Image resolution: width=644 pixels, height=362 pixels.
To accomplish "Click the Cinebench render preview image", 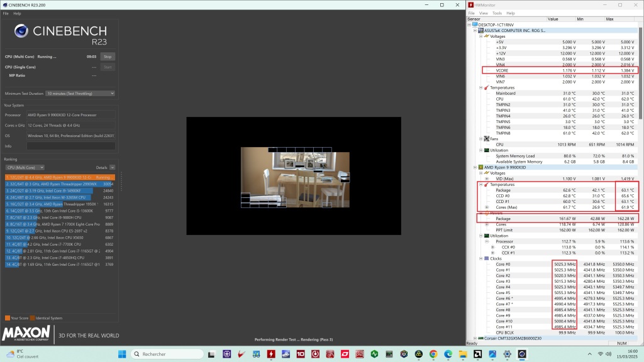I will pyautogui.click(x=295, y=177).
